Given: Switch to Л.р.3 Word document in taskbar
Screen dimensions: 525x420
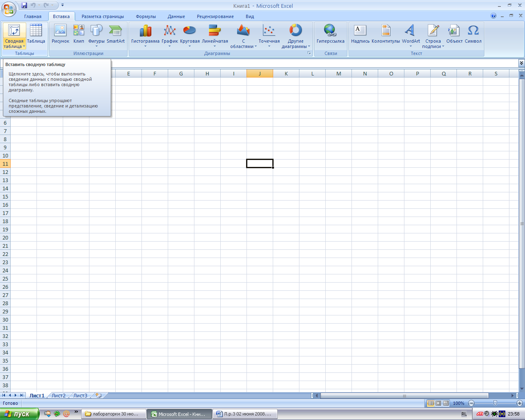Looking at the screenshot, I should click(x=245, y=414).
